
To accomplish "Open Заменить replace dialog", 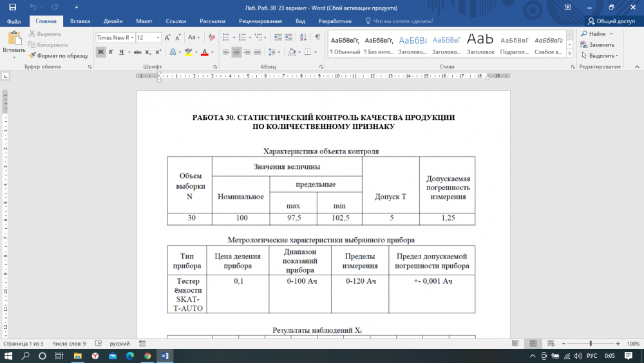I will coord(598,44).
